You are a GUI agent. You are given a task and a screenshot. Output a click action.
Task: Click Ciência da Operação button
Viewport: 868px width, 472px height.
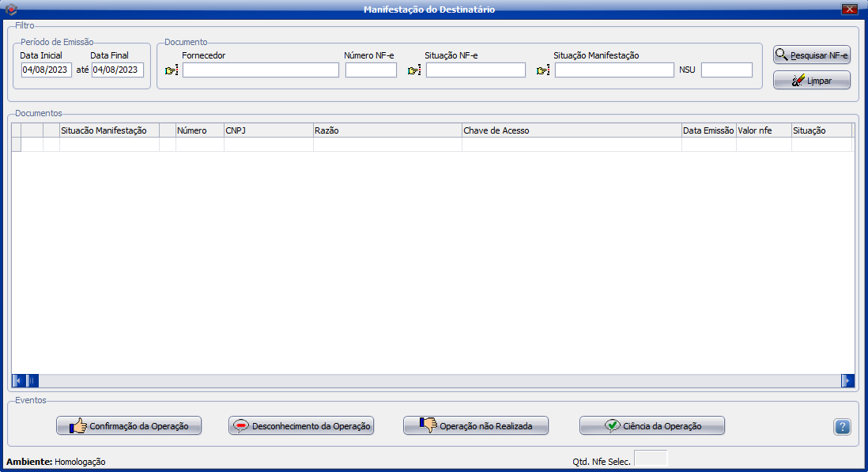[x=651, y=425]
